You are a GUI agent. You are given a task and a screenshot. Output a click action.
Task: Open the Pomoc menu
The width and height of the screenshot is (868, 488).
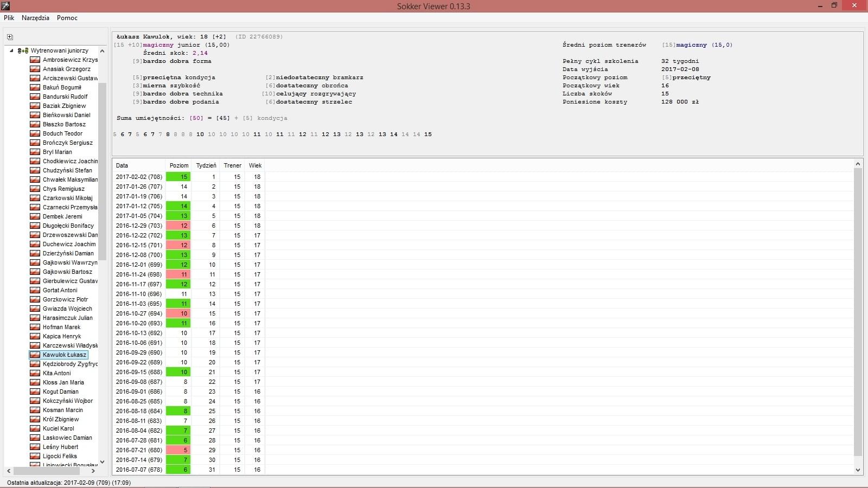coord(67,18)
